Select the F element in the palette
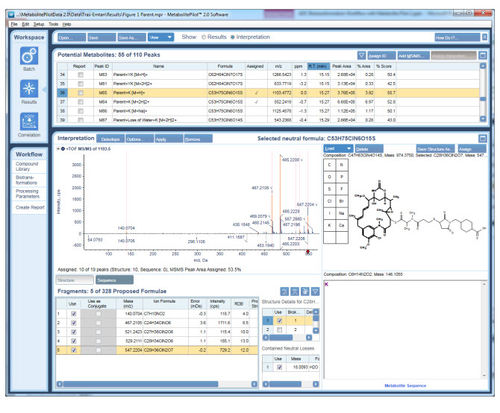Image resolution: width=500 pixels, height=413 pixels. point(342,189)
